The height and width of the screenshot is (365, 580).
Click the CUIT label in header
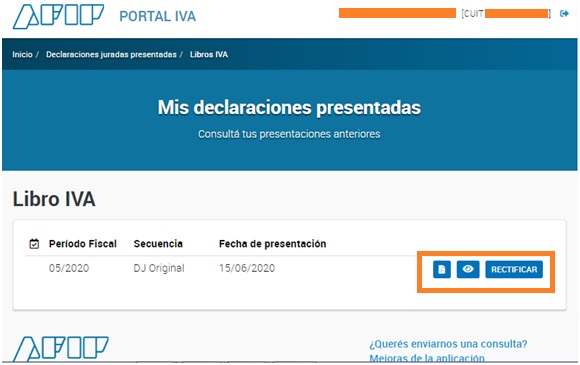tap(473, 14)
